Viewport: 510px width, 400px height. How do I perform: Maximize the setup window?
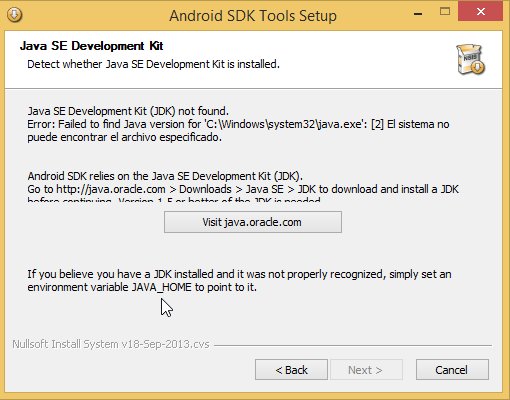click(x=445, y=12)
